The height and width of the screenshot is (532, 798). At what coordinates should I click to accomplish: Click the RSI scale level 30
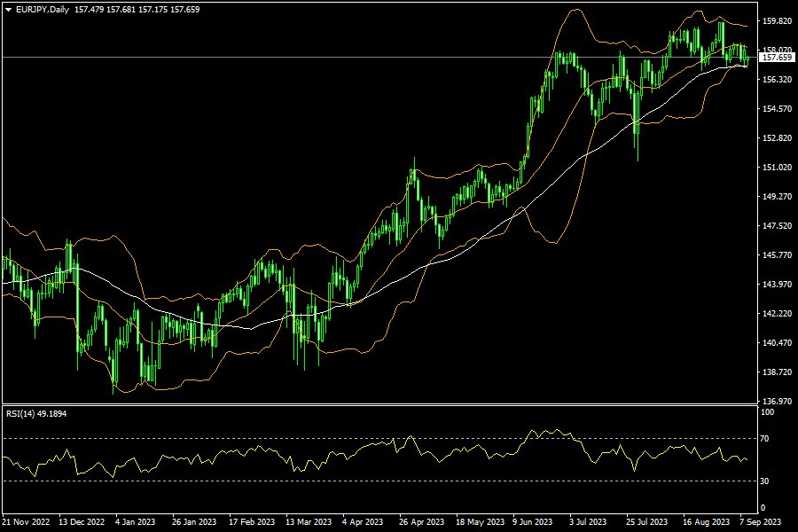pos(764,481)
